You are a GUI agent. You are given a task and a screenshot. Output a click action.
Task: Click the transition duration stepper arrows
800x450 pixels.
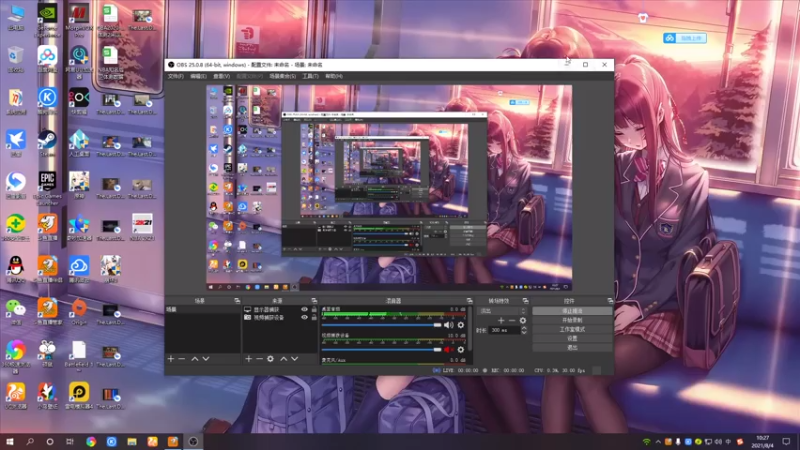click(x=523, y=330)
